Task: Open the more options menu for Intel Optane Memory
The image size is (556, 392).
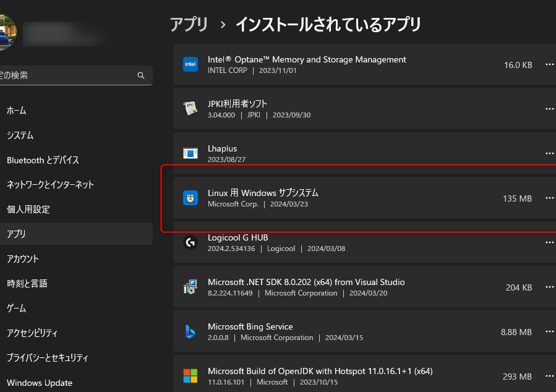Action: pos(549,64)
